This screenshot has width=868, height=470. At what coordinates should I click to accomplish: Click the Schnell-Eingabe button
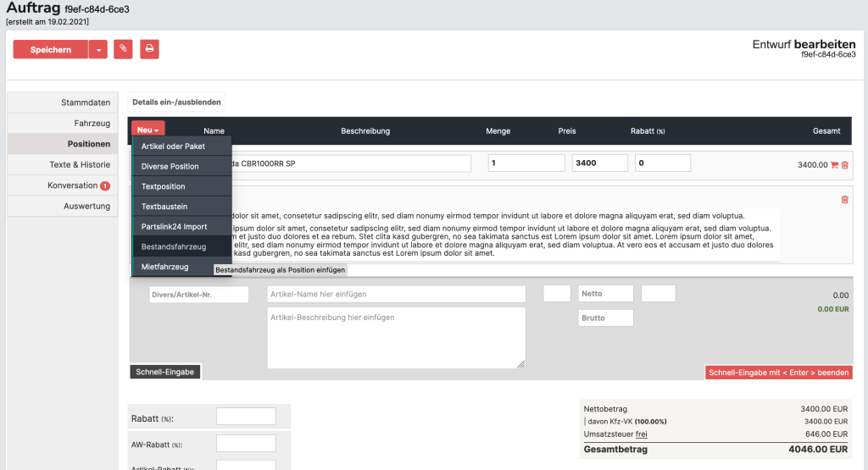click(x=165, y=372)
